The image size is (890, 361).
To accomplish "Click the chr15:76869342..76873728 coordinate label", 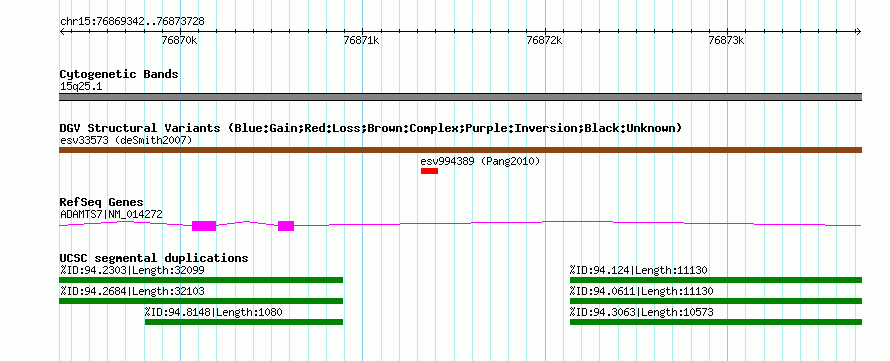I will [132, 22].
